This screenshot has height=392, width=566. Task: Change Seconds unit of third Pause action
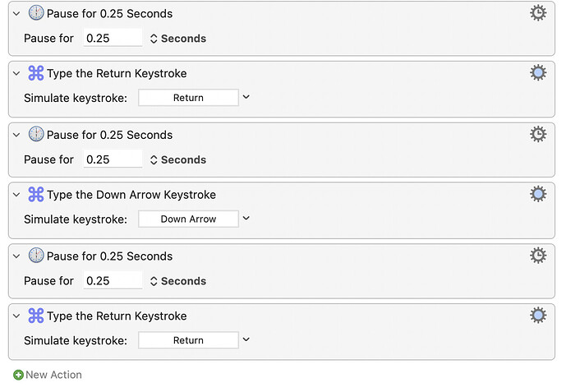(178, 281)
